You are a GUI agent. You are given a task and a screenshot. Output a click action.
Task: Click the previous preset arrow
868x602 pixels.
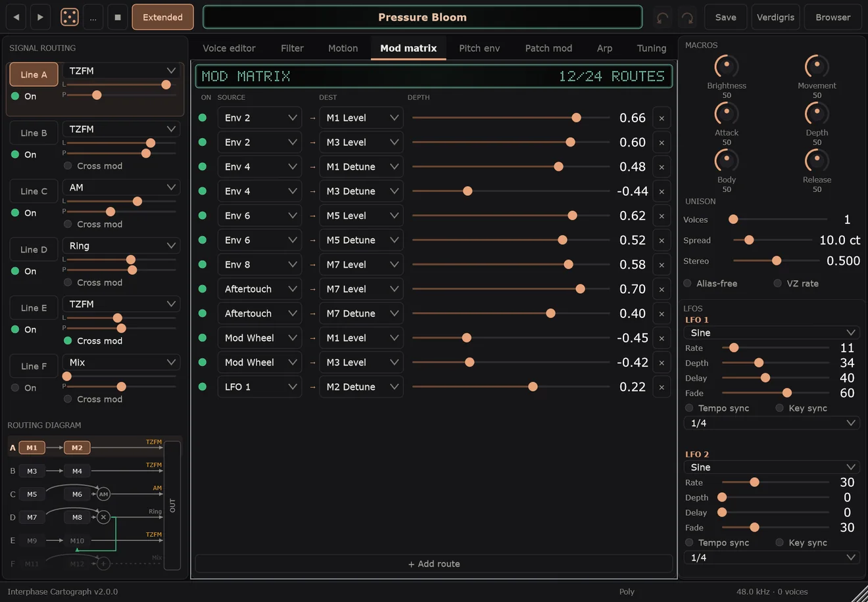[16, 17]
